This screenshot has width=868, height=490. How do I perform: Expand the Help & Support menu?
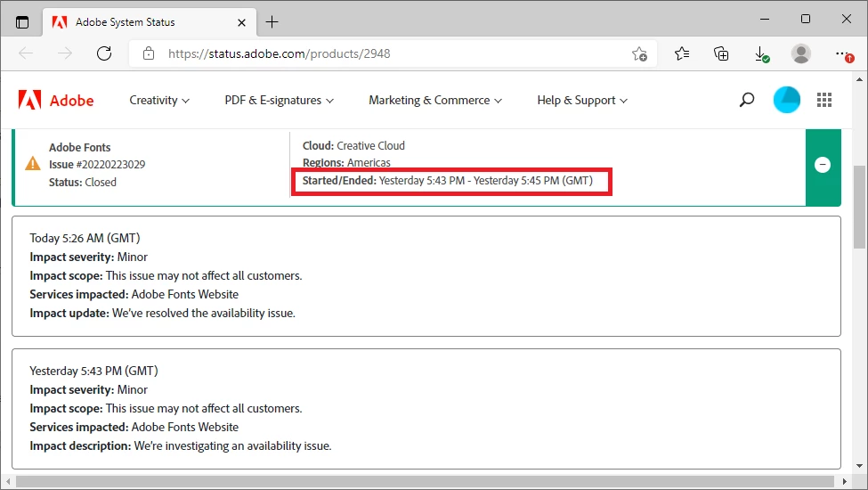click(x=582, y=100)
